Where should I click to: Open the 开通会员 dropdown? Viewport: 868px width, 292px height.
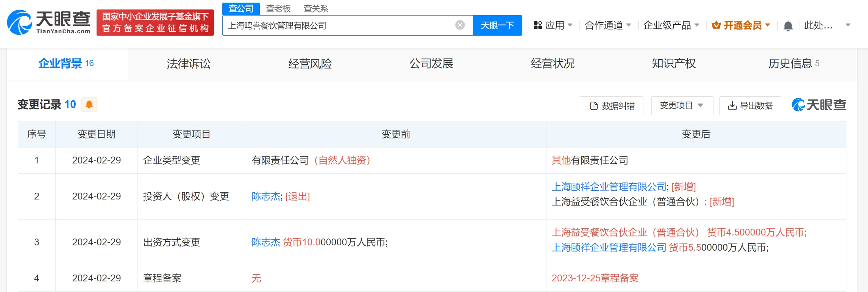(741, 25)
